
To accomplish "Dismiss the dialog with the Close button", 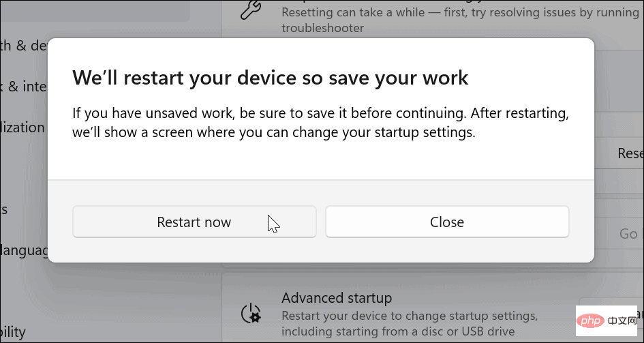I will point(447,222).
